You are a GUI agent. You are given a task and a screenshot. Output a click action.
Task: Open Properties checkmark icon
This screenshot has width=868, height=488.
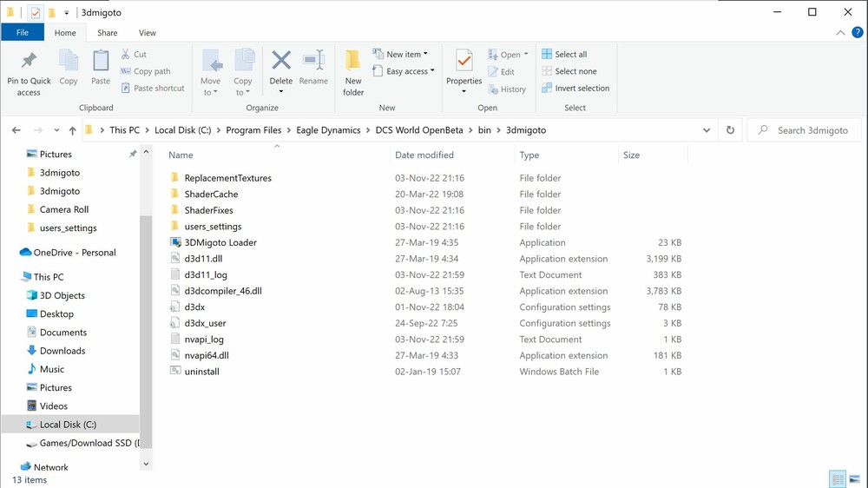pos(464,61)
